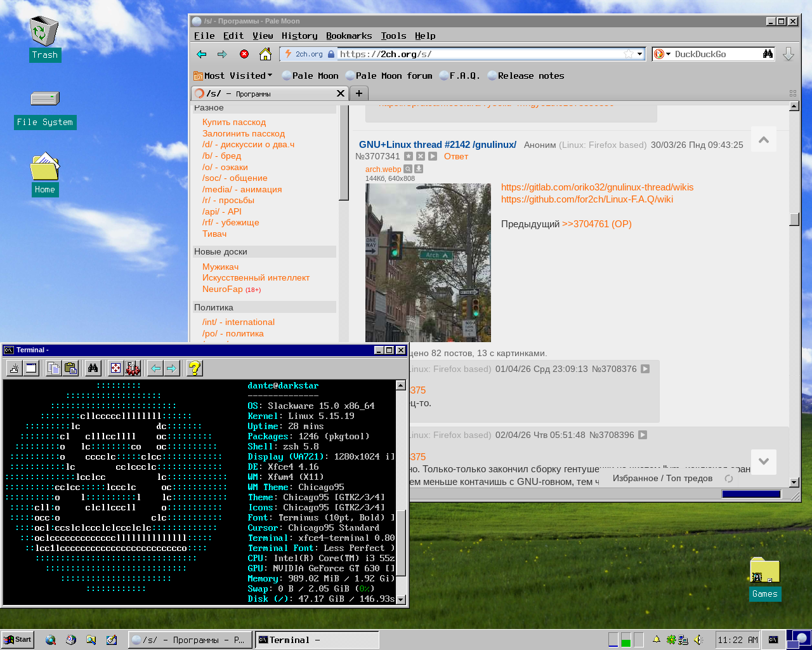812x650 pixels.
Task: Click Искусственный интеллект board link
Action: tap(256, 277)
